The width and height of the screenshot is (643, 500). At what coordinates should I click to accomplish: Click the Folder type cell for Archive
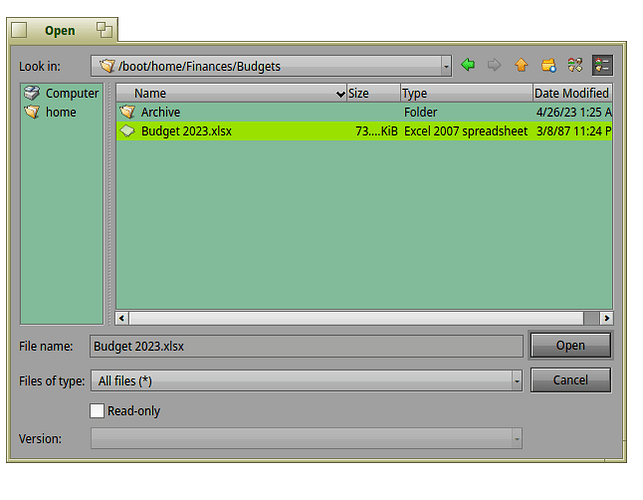pyautogui.click(x=420, y=112)
